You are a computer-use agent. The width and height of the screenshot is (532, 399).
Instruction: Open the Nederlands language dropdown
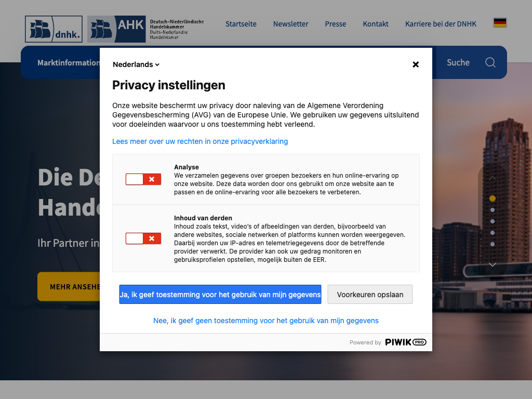pyautogui.click(x=136, y=64)
